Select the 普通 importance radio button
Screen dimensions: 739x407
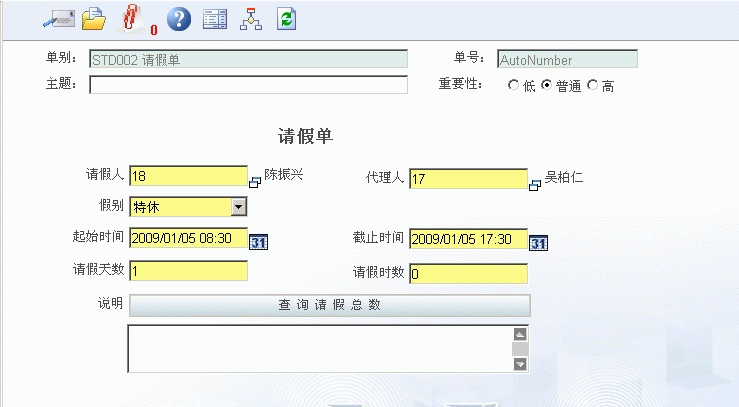(x=546, y=86)
